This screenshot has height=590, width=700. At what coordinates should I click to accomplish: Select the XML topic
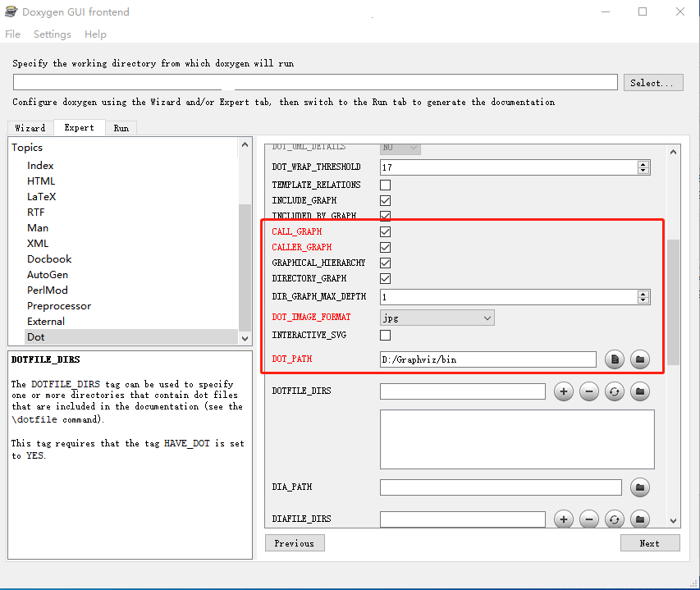point(38,244)
